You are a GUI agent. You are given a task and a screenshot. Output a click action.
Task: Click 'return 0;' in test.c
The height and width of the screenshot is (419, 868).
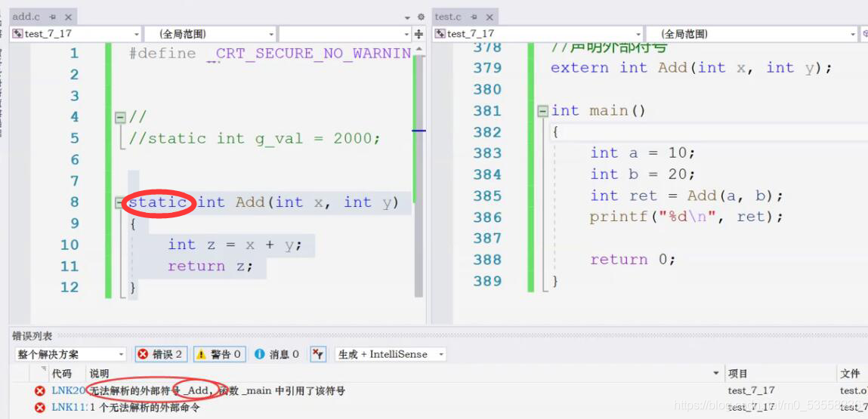(633, 260)
